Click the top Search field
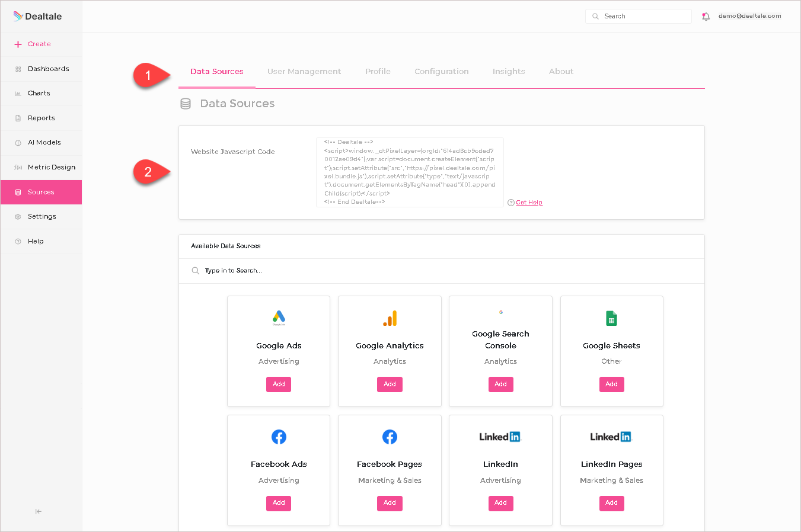The image size is (801, 532). [639, 16]
